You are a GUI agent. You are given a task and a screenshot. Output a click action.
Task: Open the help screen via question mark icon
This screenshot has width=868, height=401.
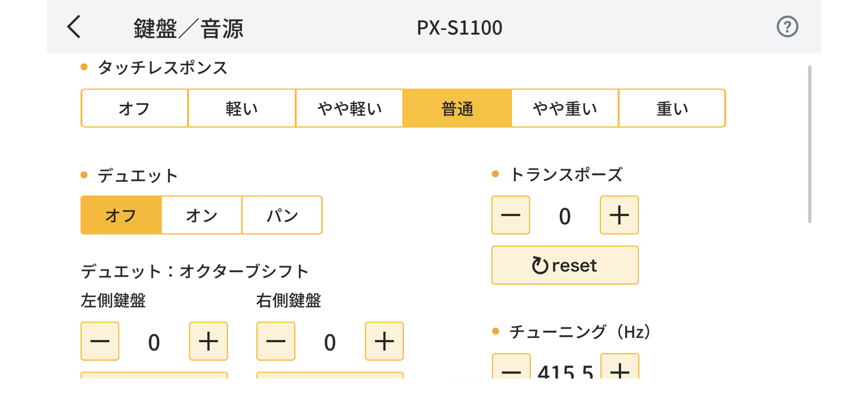pyautogui.click(x=788, y=27)
